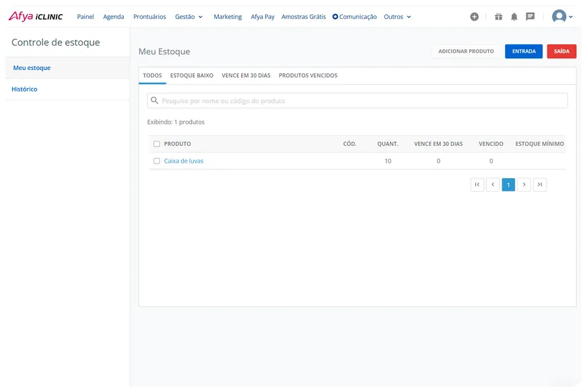The width and height of the screenshot is (587, 392).
Task: Click the Afya iClinic logo
Action: [36, 16]
